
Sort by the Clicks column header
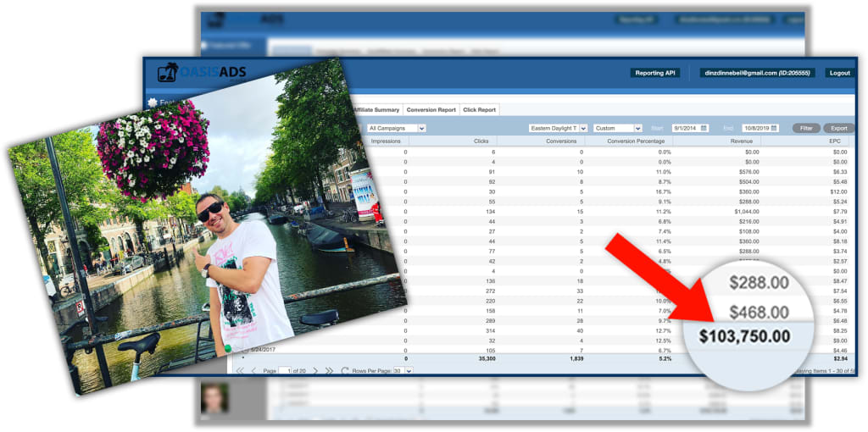[x=481, y=141]
